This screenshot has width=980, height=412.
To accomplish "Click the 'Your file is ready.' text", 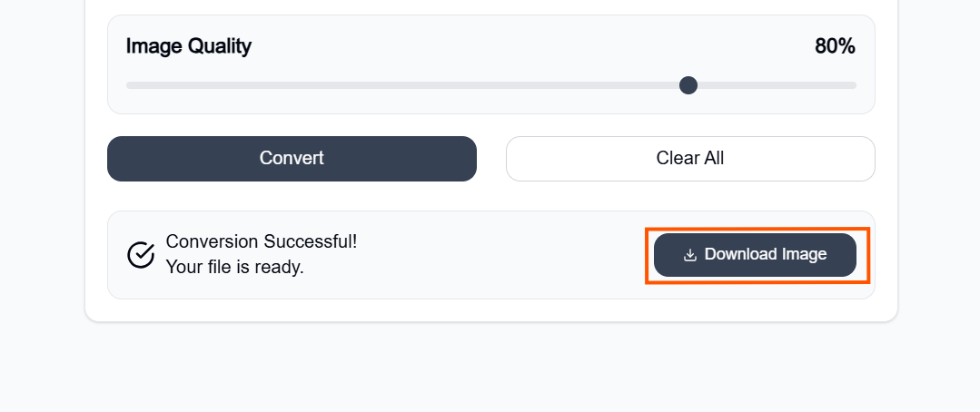I will (x=234, y=268).
